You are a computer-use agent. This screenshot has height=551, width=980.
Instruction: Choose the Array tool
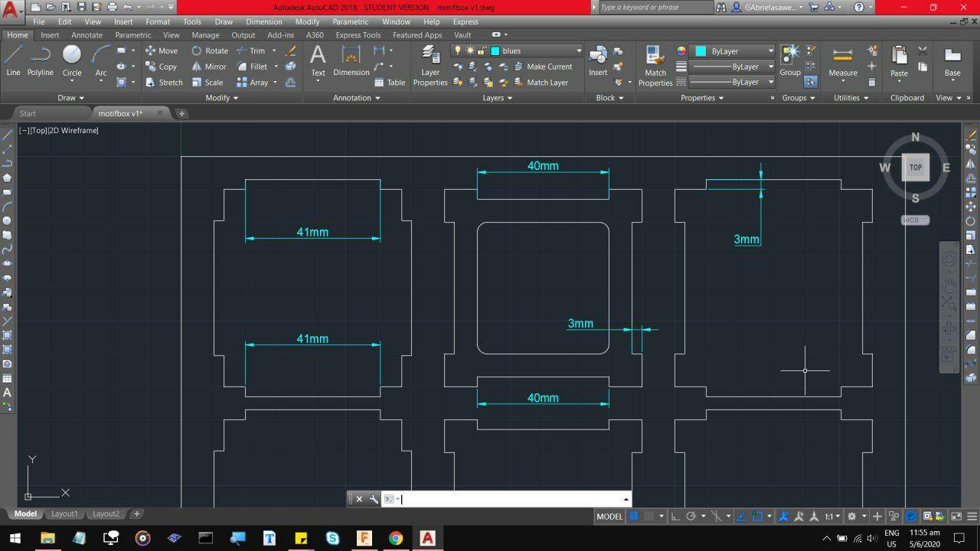coord(253,83)
